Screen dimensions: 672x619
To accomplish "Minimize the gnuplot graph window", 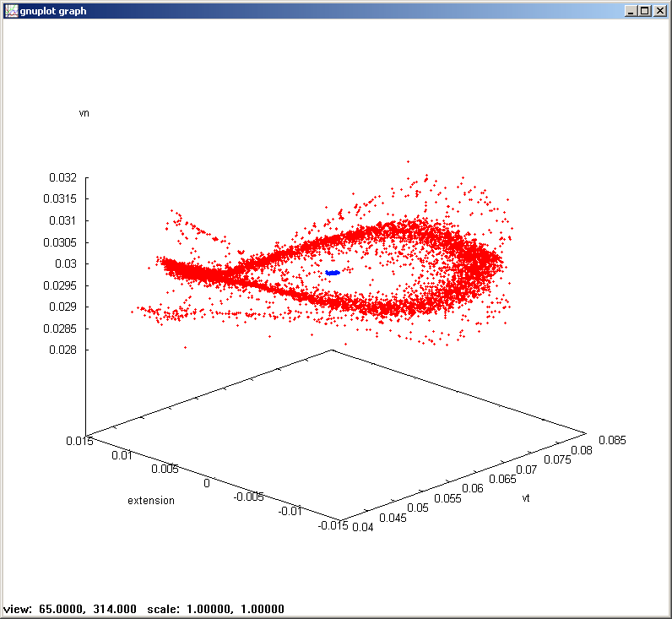I will (x=630, y=11).
